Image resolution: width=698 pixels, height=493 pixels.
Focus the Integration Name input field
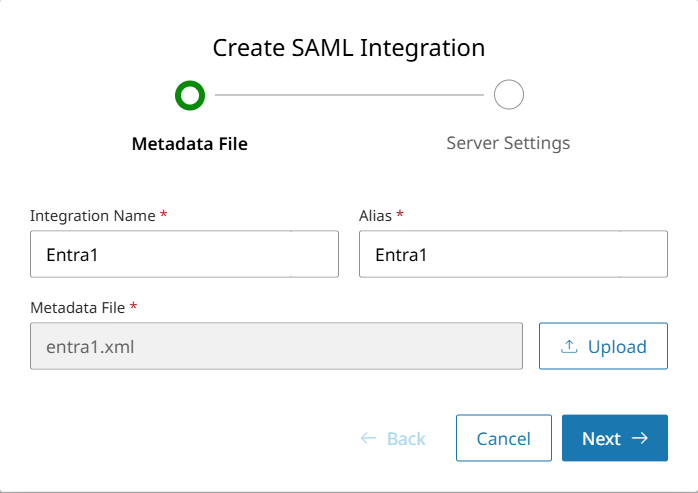click(x=184, y=254)
